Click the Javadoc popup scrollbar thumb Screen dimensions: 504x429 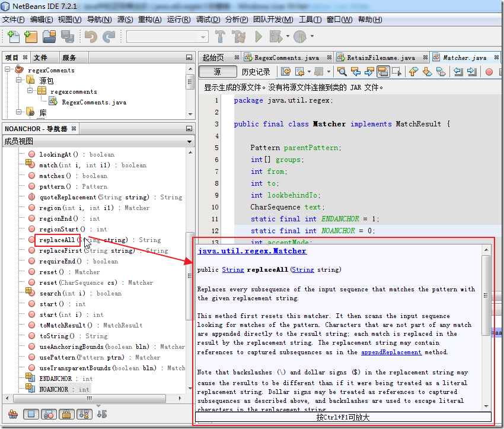tap(486, 295)
